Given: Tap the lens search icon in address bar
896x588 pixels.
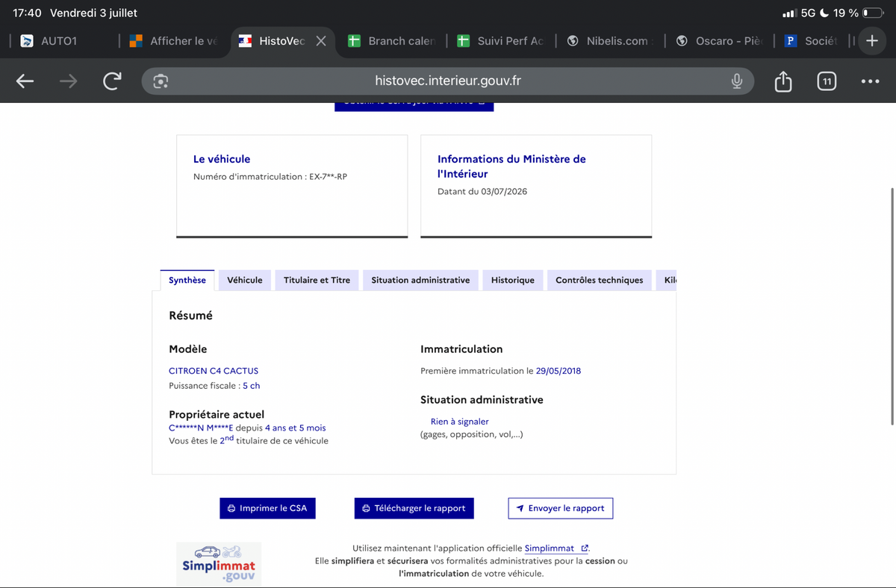Looking at the screenshot, I should (161, 81).
